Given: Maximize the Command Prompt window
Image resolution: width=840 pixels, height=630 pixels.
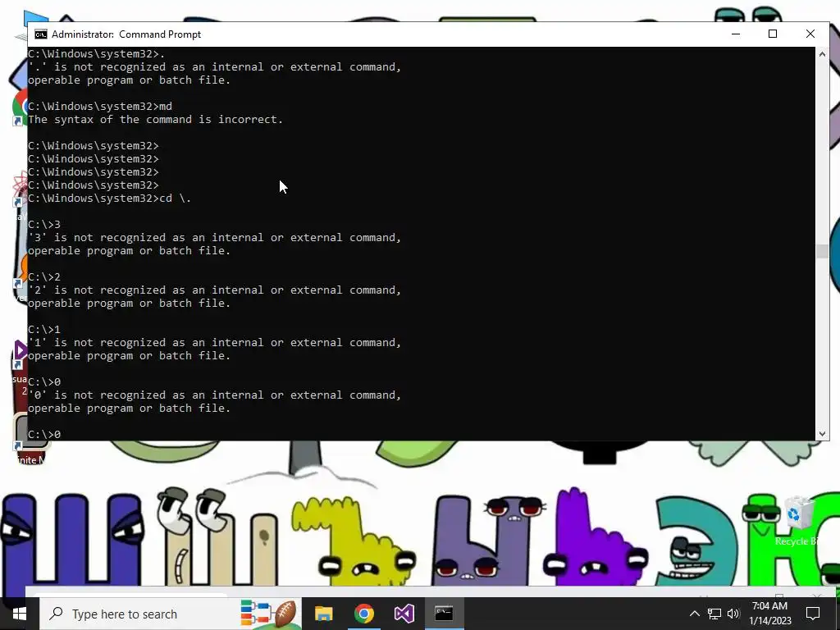Looking at the screenshot, I should [773, 34].
